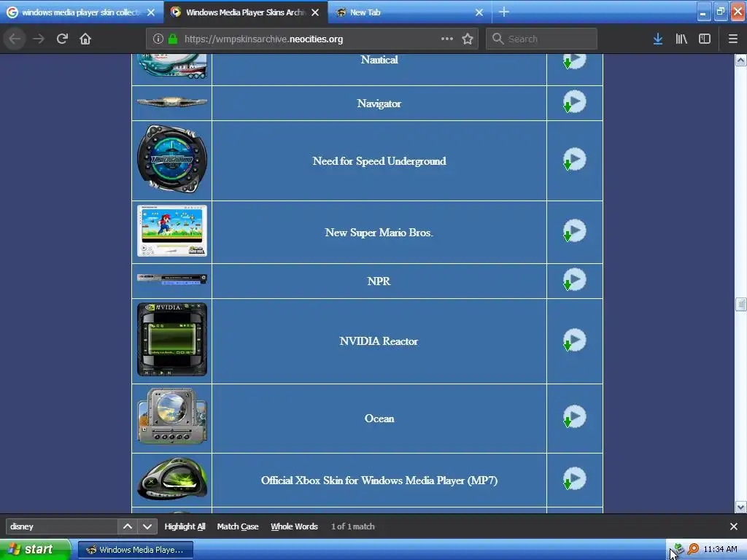The height and width of the screenshot is (560, 747).
Task: Click the browser Back arrow
Action: tap(15, 39)
